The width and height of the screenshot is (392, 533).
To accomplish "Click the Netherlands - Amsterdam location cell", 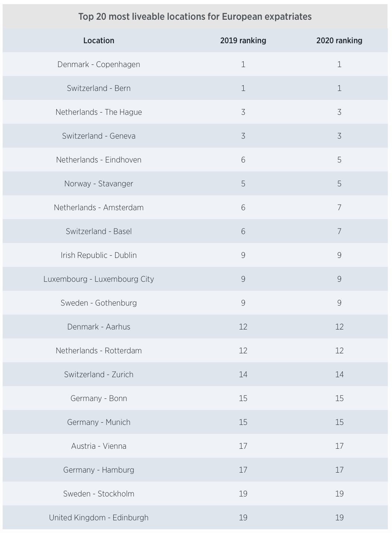I will click(99, 208).
